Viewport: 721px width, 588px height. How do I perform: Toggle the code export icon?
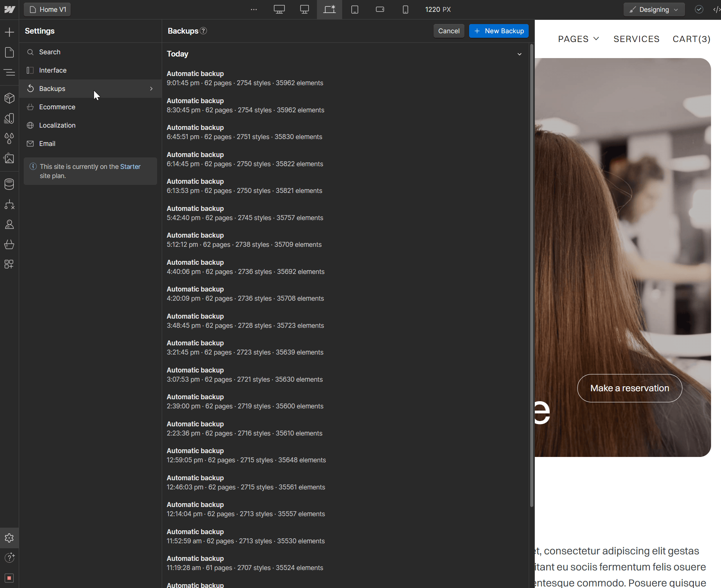(x=716, y=10)
